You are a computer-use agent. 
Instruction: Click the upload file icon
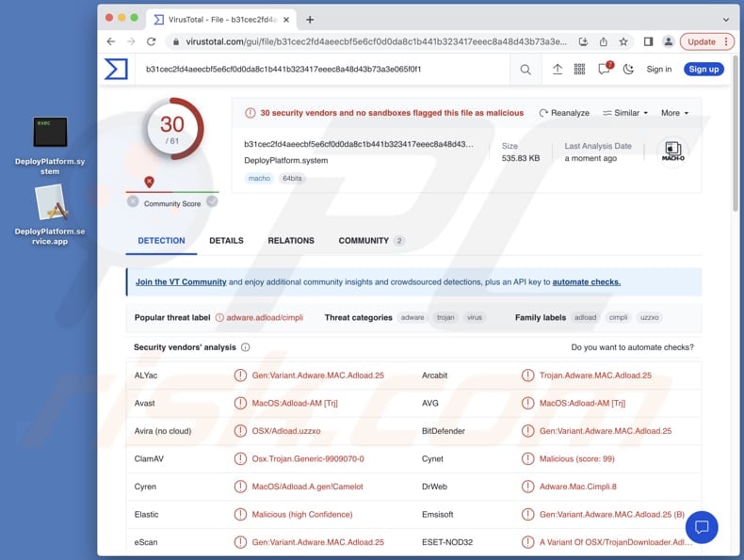click(558, 70)
